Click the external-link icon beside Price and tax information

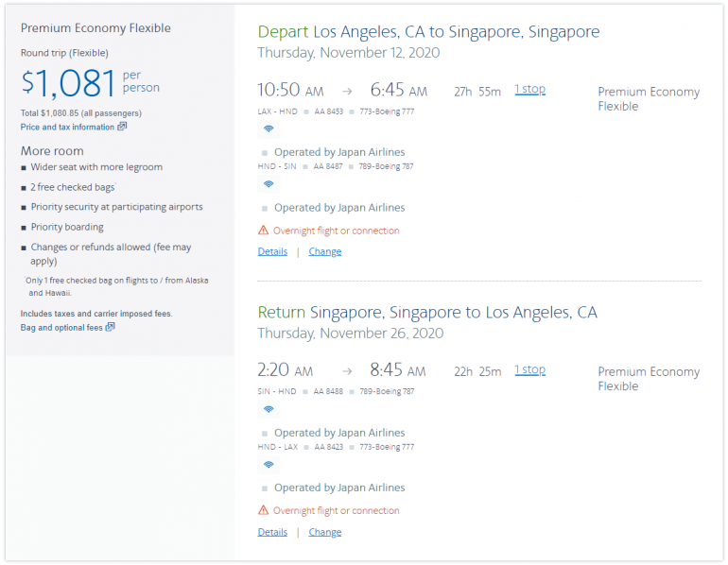122,127
